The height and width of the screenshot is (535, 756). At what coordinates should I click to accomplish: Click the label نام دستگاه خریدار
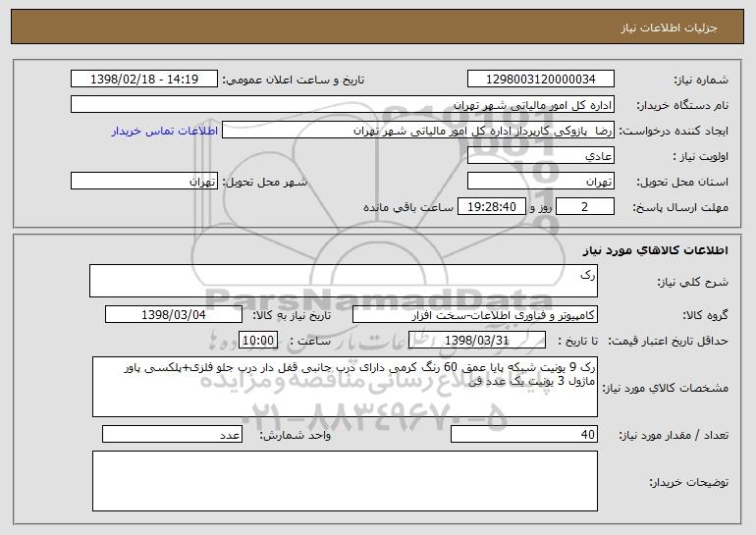pos(682,106)
